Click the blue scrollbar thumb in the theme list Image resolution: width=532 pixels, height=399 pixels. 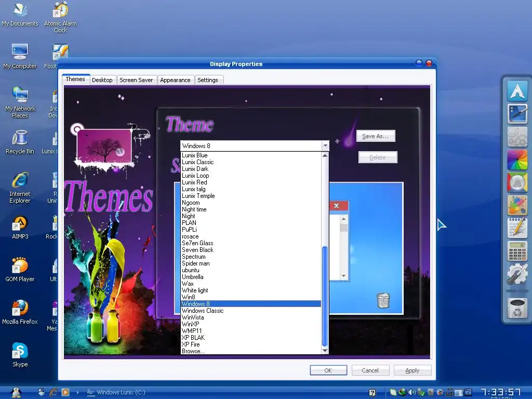[x=325, y=296]
